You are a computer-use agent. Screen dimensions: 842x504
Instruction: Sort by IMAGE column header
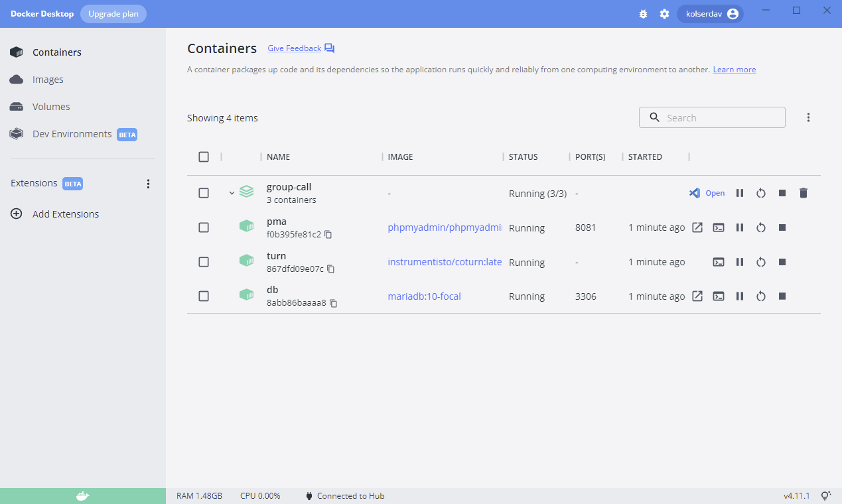pos(401,157)
